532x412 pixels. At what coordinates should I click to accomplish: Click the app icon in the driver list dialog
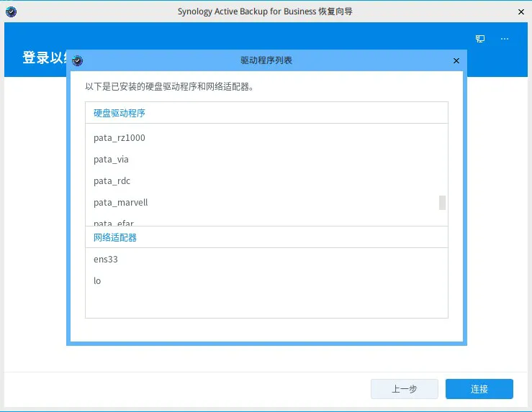point(77,60)
